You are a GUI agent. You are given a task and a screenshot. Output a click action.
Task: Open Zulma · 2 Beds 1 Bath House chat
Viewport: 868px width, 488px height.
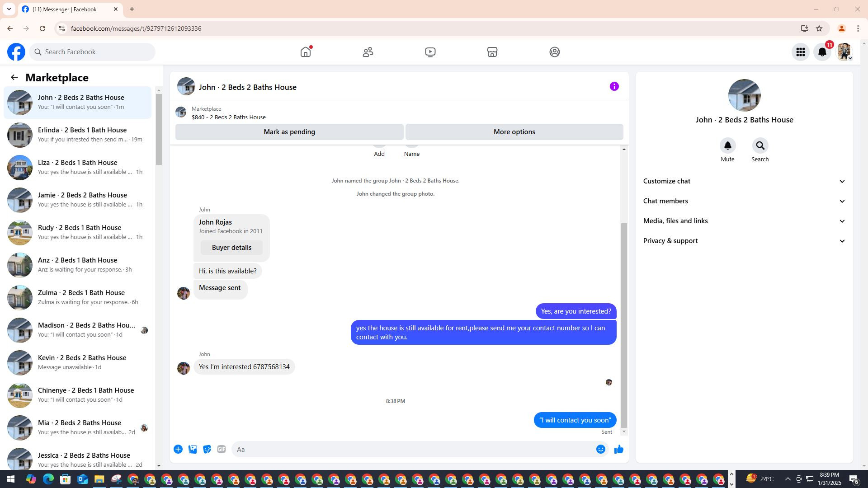click(78, 298)
